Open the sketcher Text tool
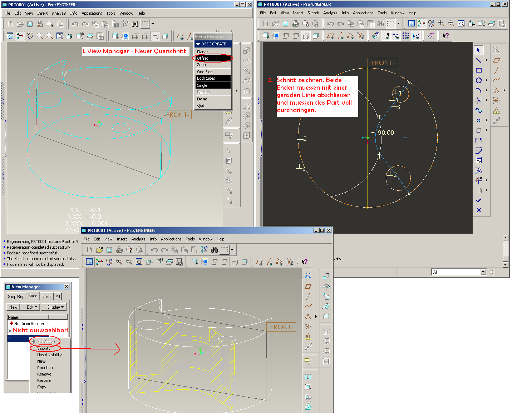532x413 pixels. pos(479,170)
